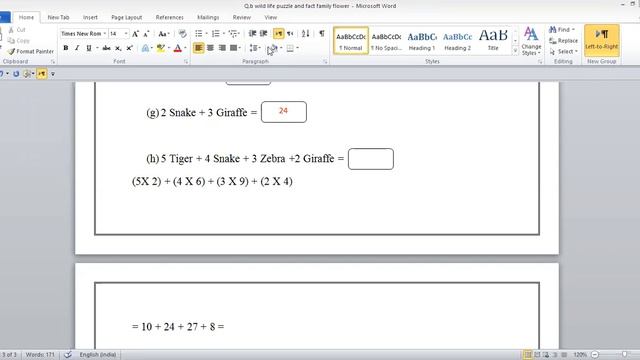
Task: Open Paragraph dialog launcher
Action: point(325,62)
